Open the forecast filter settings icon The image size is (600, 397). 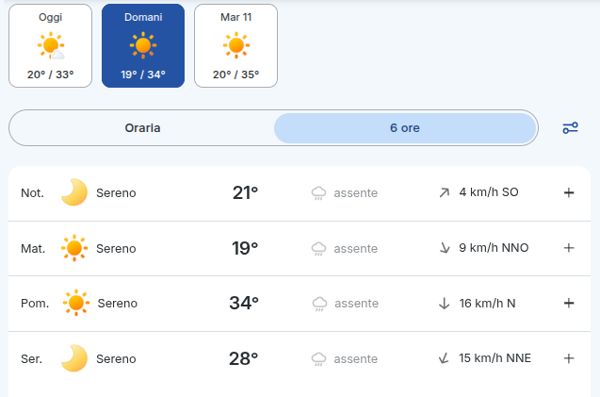pyautogui.click(x=570, y=128)
